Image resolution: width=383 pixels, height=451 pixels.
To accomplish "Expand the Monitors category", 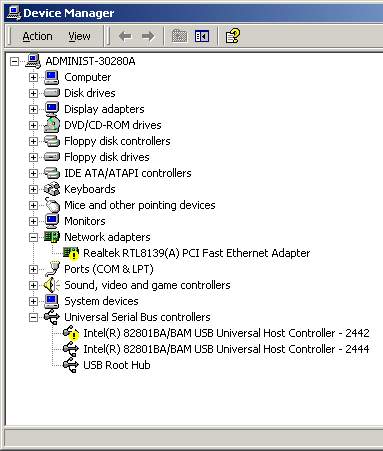I will click(x=33, y=221).
